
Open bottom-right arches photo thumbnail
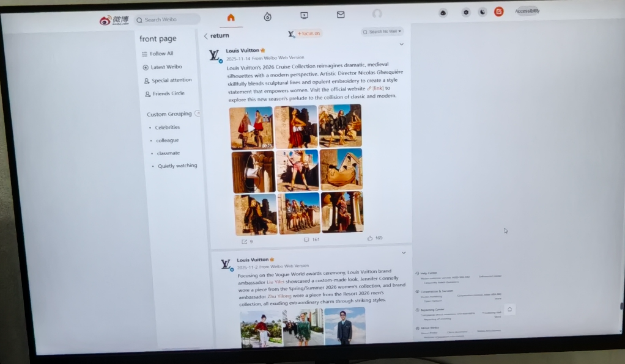[342, 212]
